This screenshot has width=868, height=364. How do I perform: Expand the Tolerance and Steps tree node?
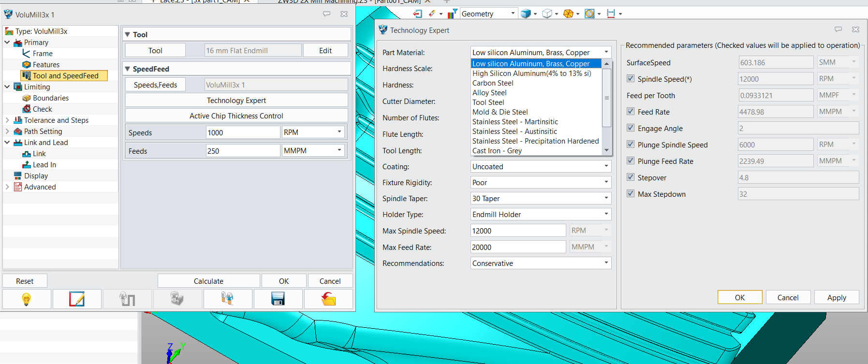coord(7,120)
